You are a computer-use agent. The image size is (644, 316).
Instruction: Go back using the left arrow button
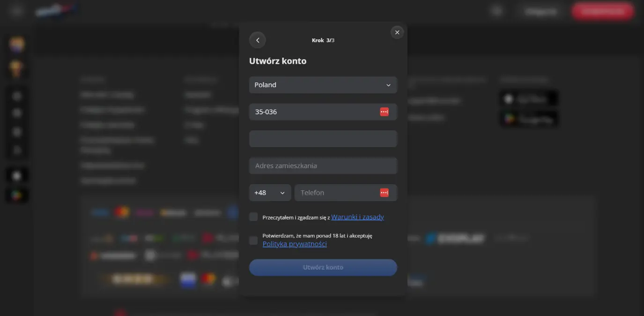(x=258, y=40)
